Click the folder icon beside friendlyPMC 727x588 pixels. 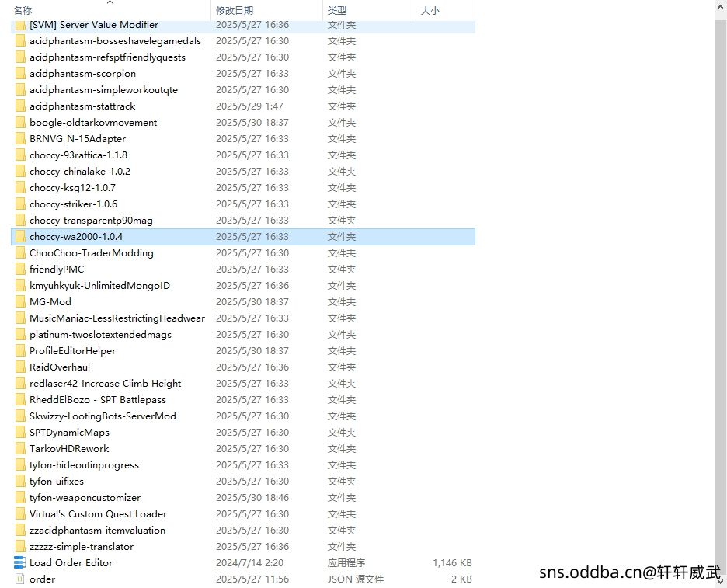[x=20, y=270]
